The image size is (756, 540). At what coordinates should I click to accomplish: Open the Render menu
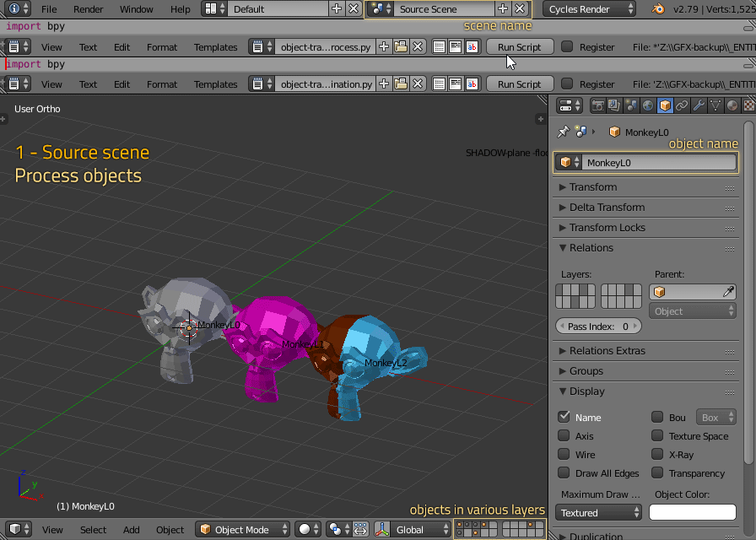(x=89, y=9)
